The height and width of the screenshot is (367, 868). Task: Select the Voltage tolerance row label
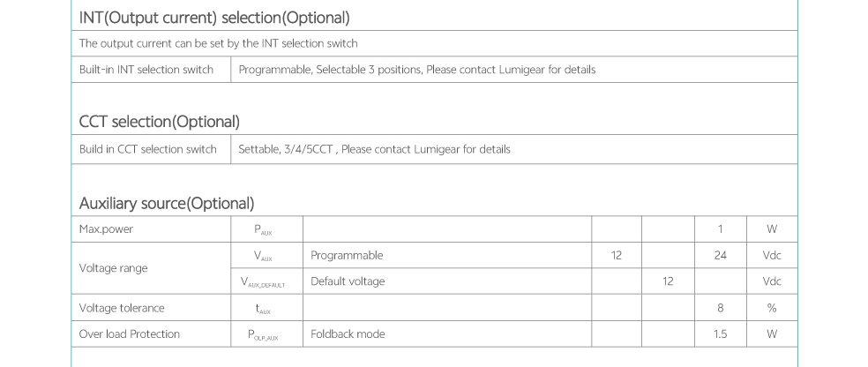(122, 308)
